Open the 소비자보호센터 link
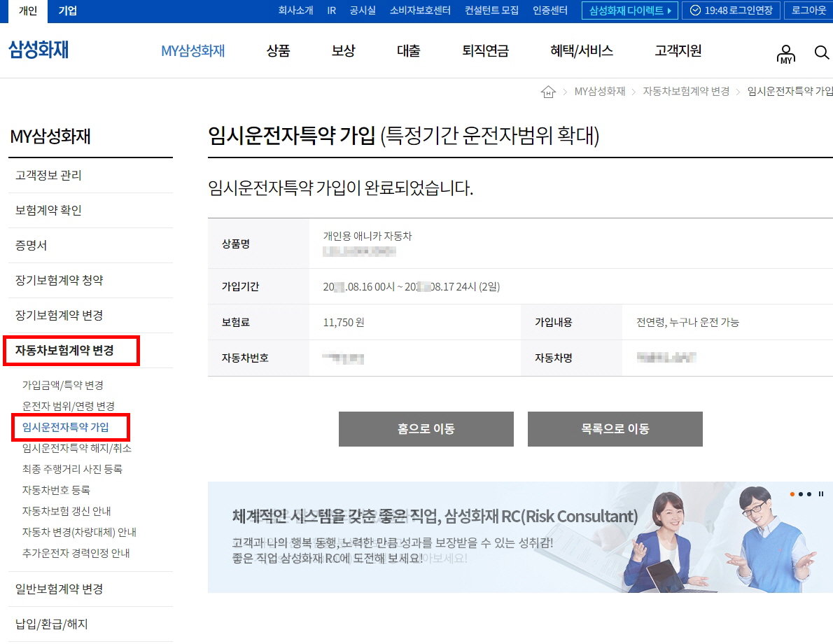The height and width of the screenshot is (644, 833). coord(420,10)
